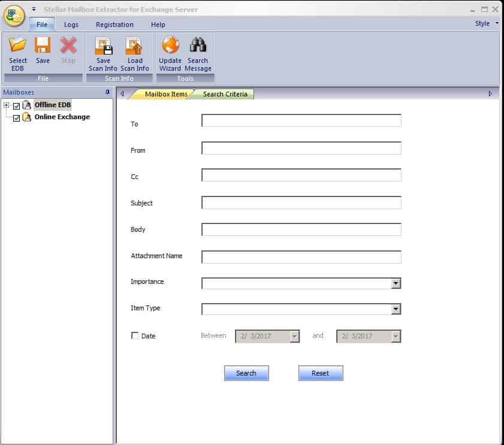The image size is (504, 445).
Task: Click the Attachment Name input field
Action: [301, 257]
